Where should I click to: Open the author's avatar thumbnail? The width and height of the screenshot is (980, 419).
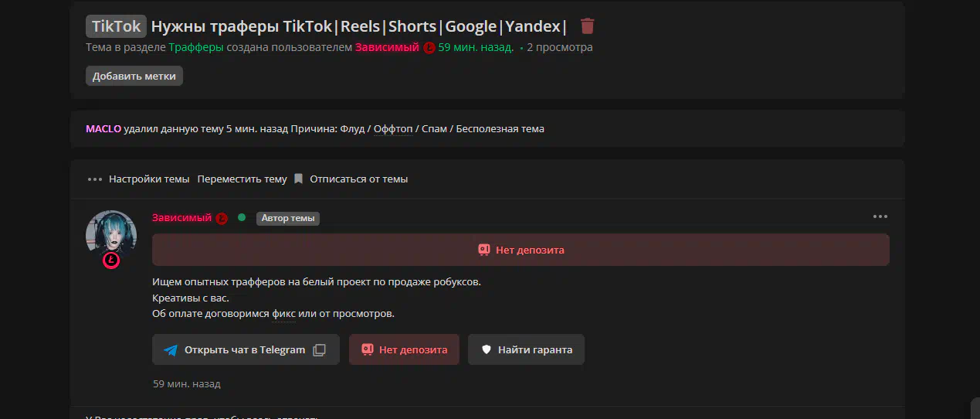111,235
